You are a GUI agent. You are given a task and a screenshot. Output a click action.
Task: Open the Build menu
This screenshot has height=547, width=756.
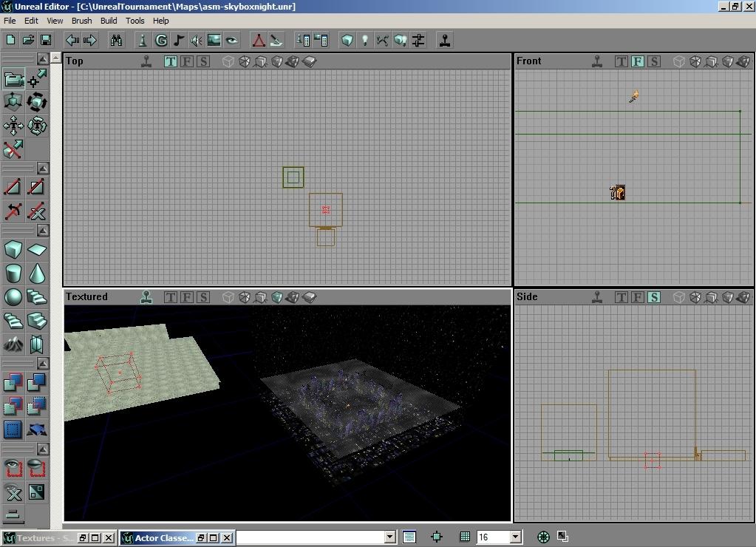coord(109,21)
